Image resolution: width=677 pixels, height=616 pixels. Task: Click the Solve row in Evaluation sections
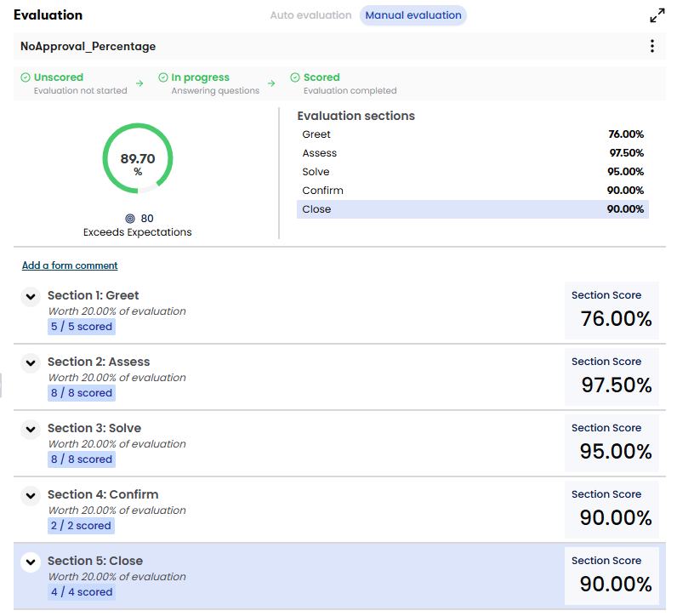472,172
